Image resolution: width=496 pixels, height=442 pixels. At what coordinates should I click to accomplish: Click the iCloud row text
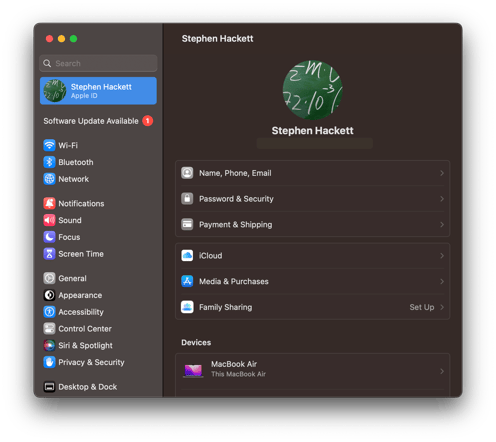211,256
